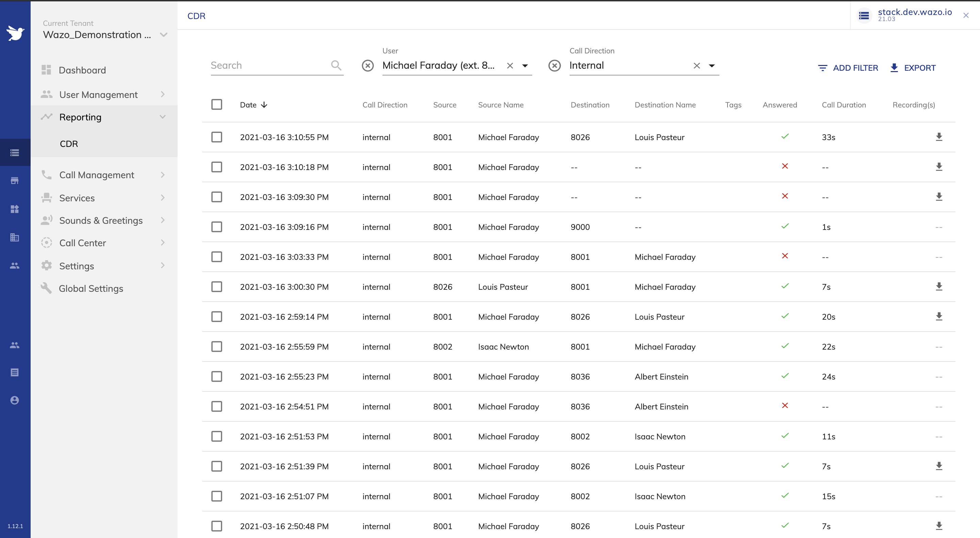The height and width of the screenshot is (538, 980).
Task: Download recording for 2:51:39 PM call
Action: [x=939, y=466]
